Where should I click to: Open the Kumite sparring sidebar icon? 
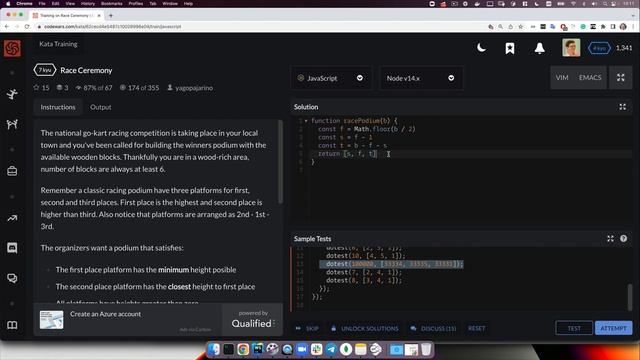[12, 124]
